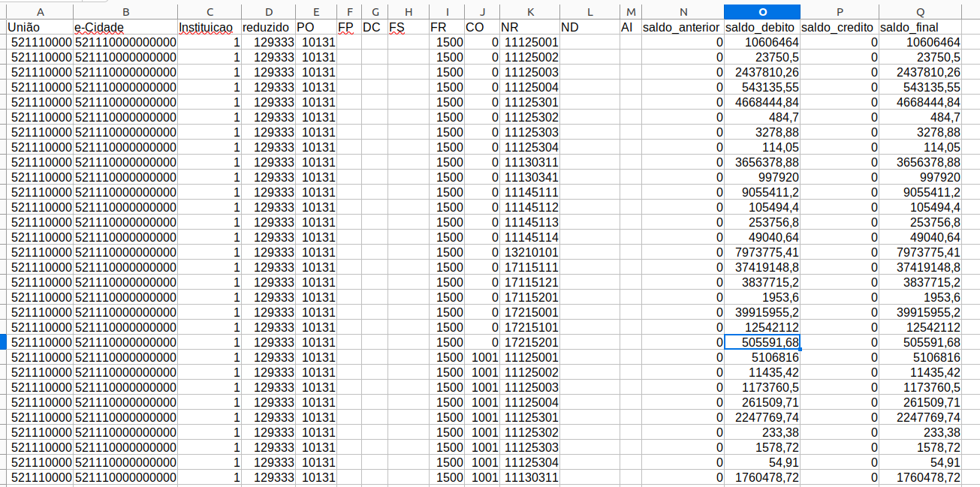Select the column A header
This screenshot has width=980, height=487.
point(39,12)
